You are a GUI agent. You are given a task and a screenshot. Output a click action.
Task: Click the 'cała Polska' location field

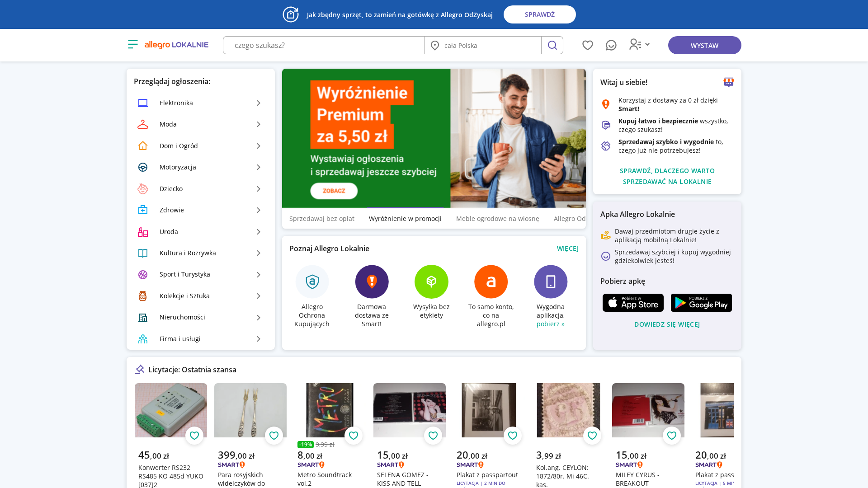(x=483, y=45)
